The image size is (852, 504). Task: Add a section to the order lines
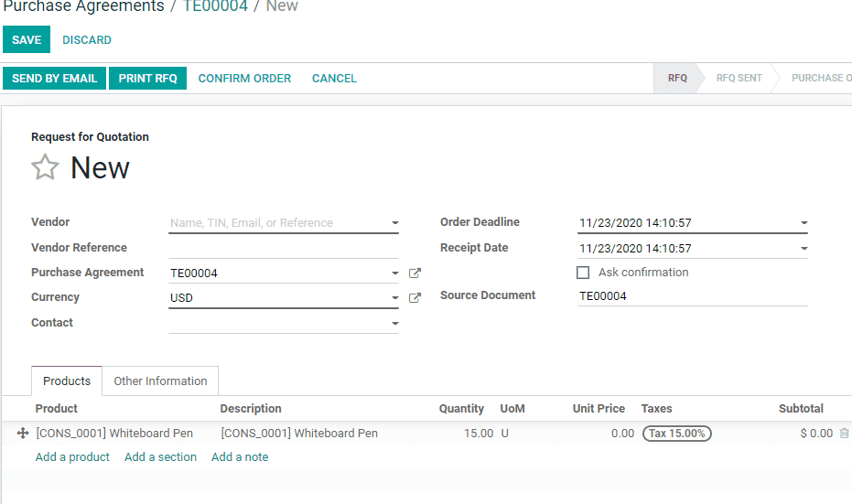pyautogui.click(x=160, y=456)
